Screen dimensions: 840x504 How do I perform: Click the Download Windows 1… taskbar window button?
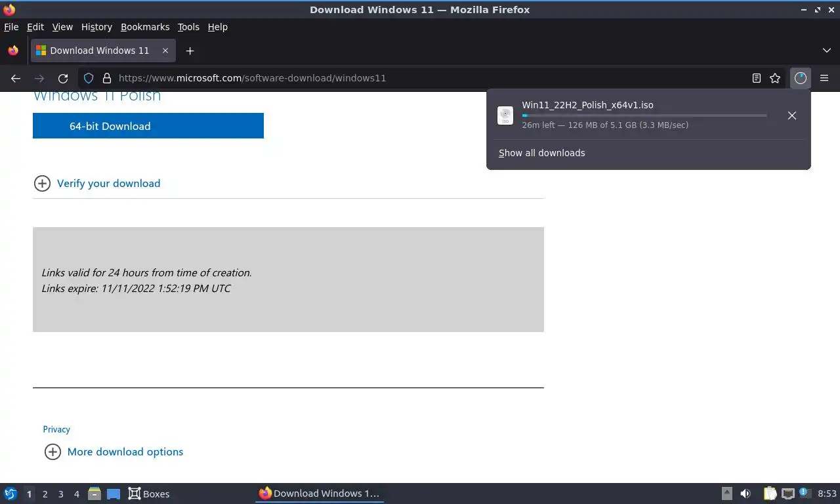[320, 493]
